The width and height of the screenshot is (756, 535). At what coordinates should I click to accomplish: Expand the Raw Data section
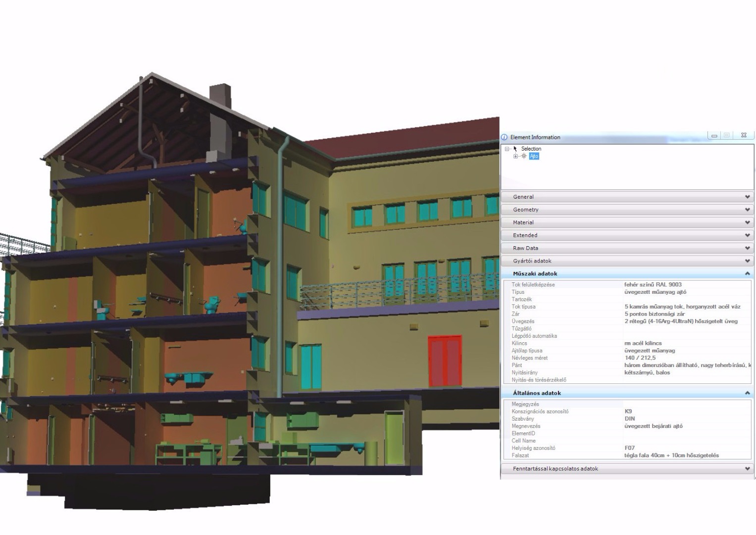627,248
